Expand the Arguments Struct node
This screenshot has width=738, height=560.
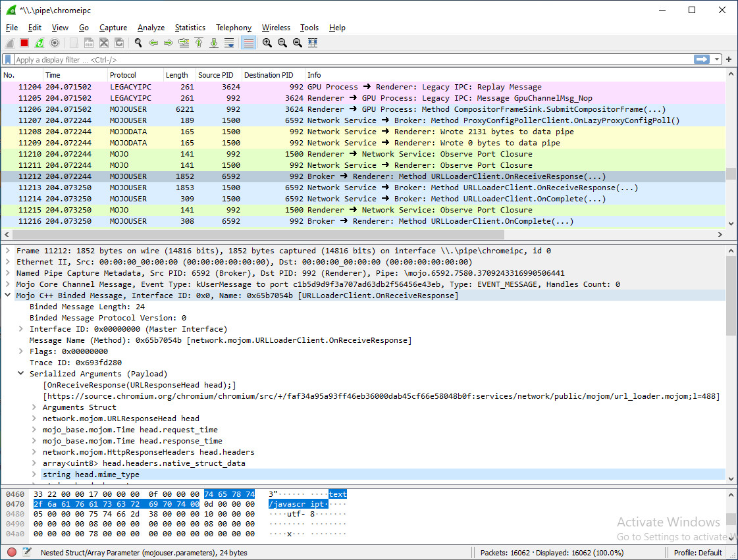(34, 407)
